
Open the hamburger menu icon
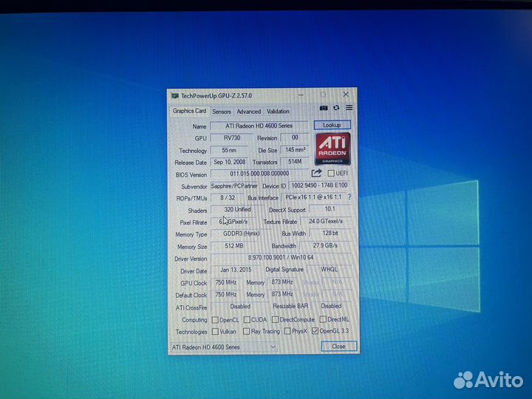click(349, 108)
